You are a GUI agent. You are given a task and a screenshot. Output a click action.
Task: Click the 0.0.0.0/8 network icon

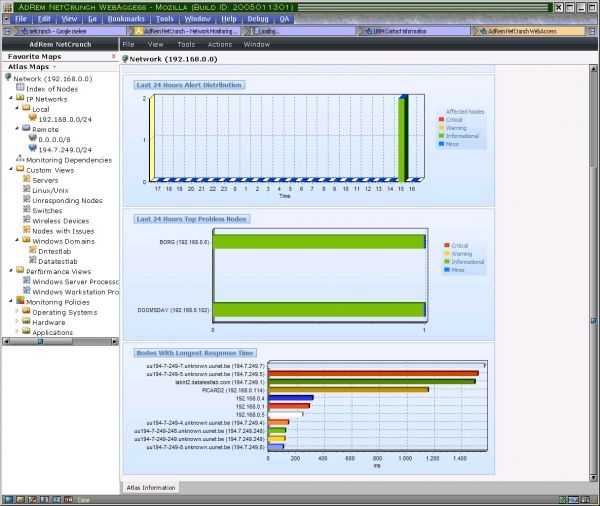(x=33, y=138)
